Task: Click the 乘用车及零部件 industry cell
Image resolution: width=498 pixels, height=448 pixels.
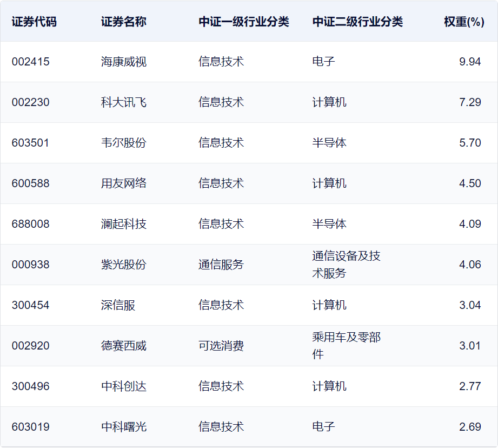Action: (x=346, y=345)
